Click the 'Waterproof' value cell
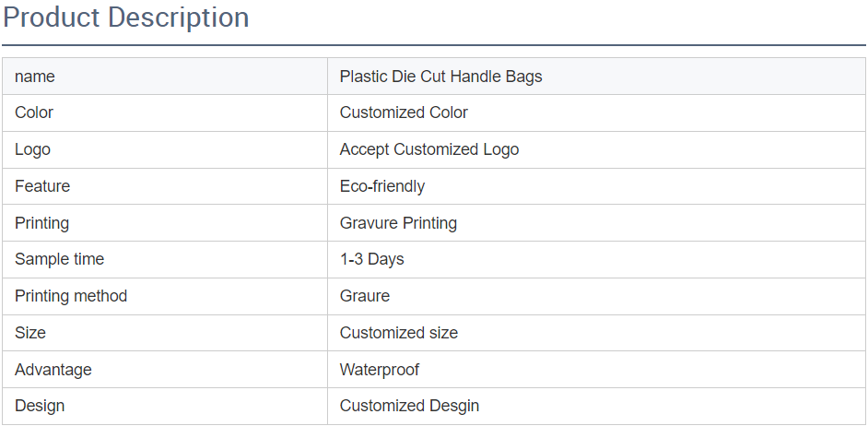 click(379, 370)
